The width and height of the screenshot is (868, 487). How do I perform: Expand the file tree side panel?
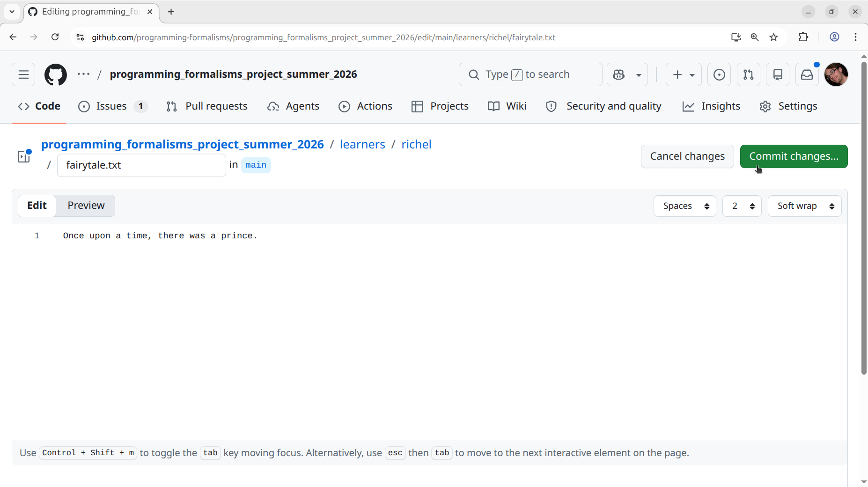point(24,156)
